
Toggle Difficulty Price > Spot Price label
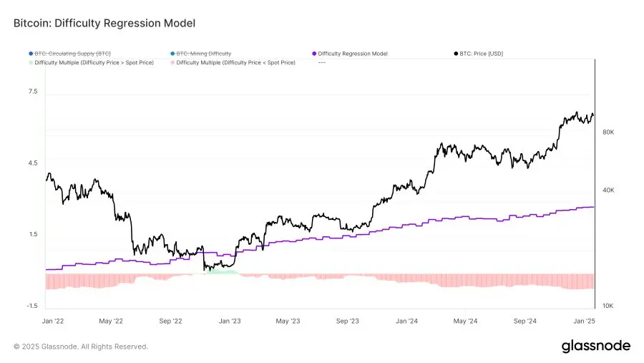(x=94, y=62)
